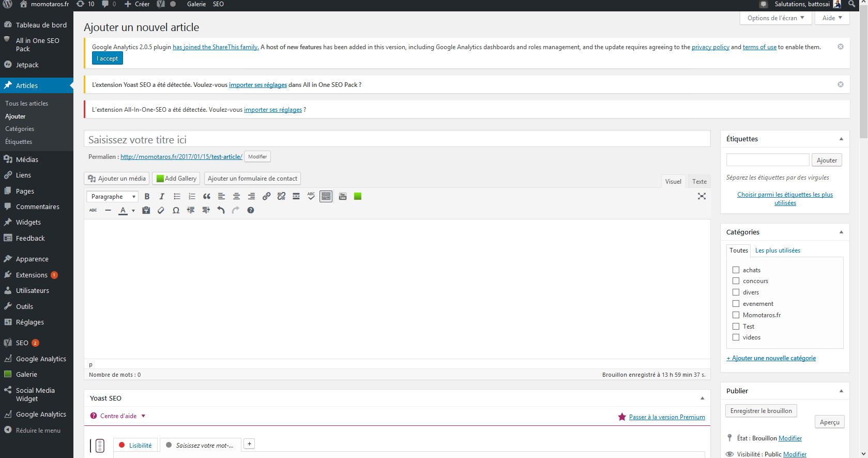Click the green gallery toolbar icon
The height and width of the screenshot is (458, 868).
coord(358,197)
